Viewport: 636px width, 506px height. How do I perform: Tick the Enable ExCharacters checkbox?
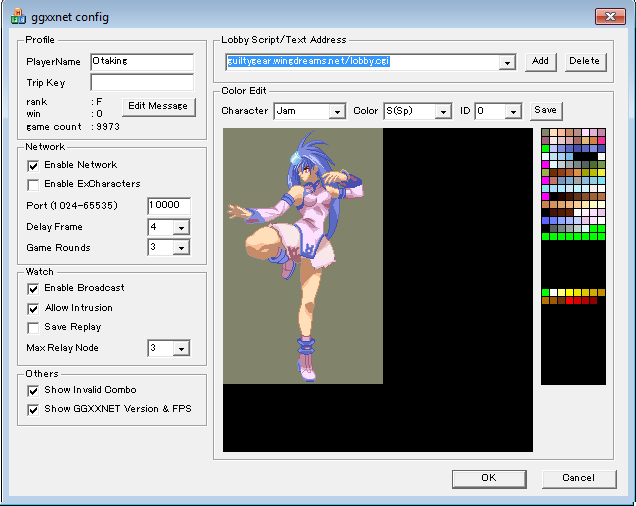click(x=33, y=185)
